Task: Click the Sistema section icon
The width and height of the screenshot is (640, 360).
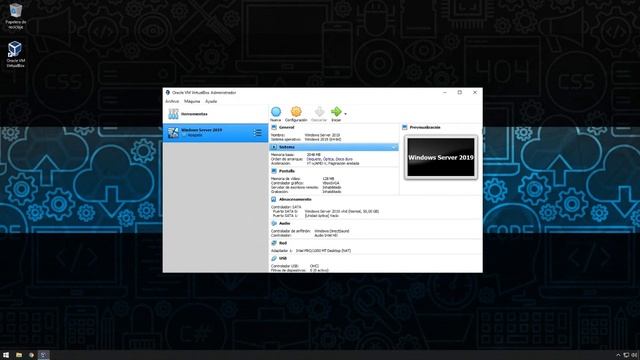Action: click(x=274, y=147)
